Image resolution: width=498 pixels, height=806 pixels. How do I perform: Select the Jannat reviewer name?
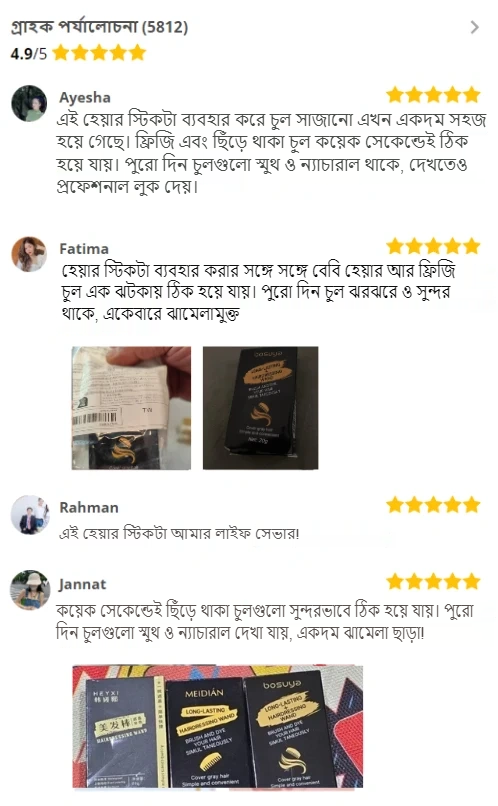click(x=82, y=584)
